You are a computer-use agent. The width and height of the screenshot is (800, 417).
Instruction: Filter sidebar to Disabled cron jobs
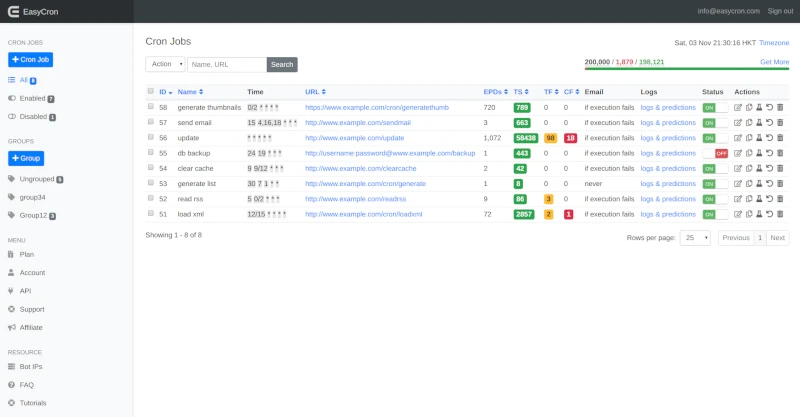pyautogui.click(x=32, y=117)
